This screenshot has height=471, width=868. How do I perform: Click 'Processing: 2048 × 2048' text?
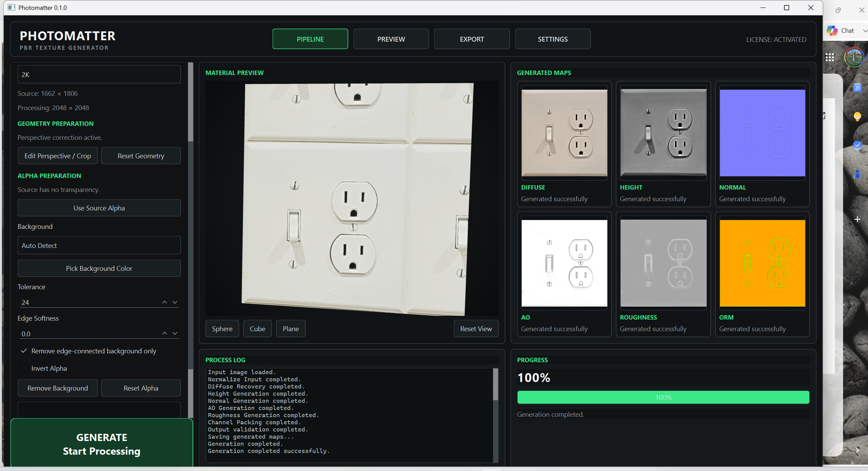pyautogui.click(x=53, y=108)
